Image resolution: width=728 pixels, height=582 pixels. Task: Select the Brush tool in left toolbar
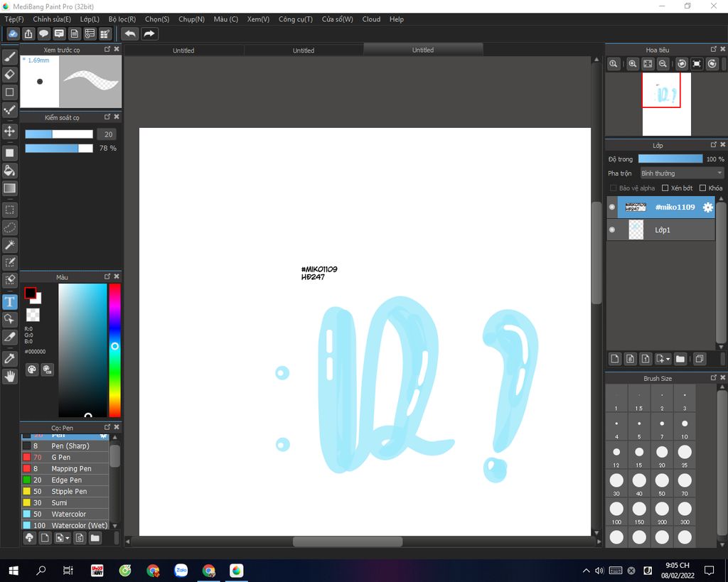pyautogui.click(x=9, y=57)
